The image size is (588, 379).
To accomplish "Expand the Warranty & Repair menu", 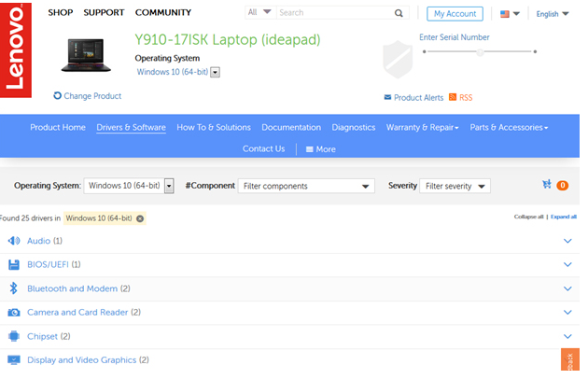I will coord(423,127).
